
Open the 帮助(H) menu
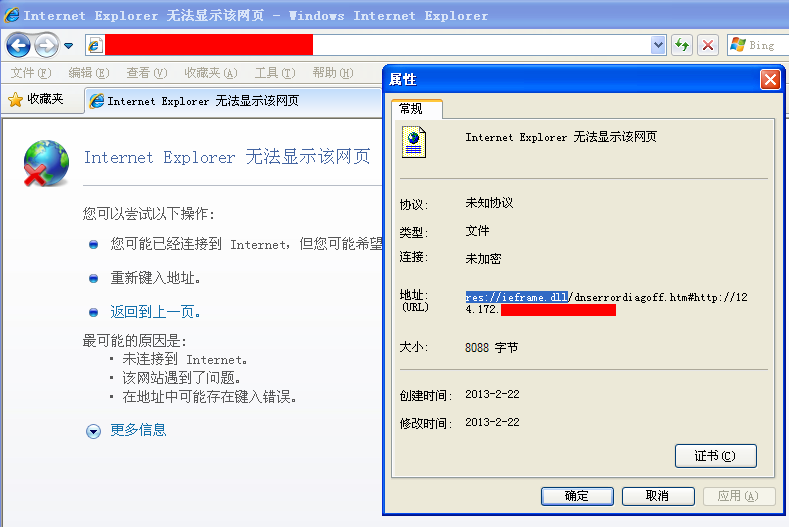[x=333, y=73]
